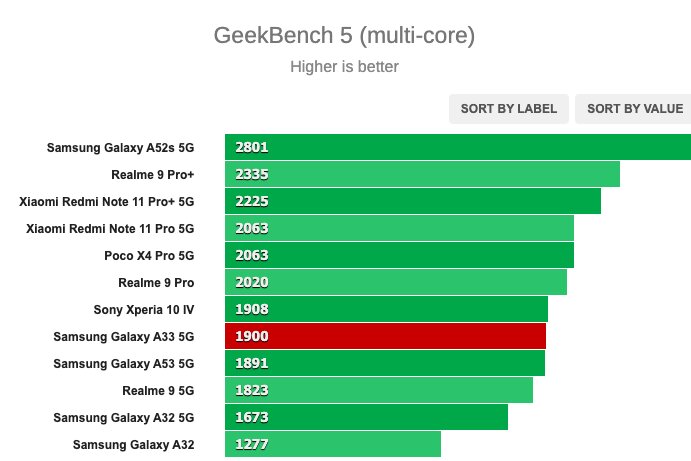Click the GeekBench 5 (multi-core) chart title
The image size is (691, 461).
tap(344, 35)
